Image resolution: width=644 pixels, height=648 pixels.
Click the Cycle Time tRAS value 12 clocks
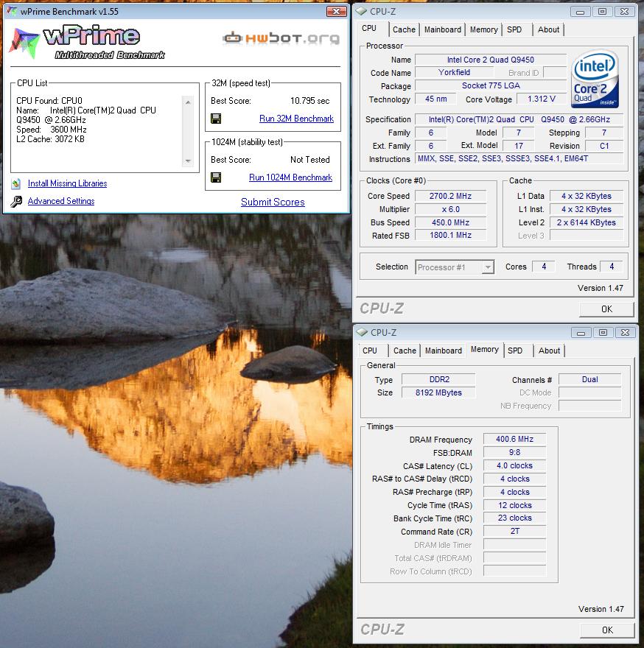click(514, 505)
